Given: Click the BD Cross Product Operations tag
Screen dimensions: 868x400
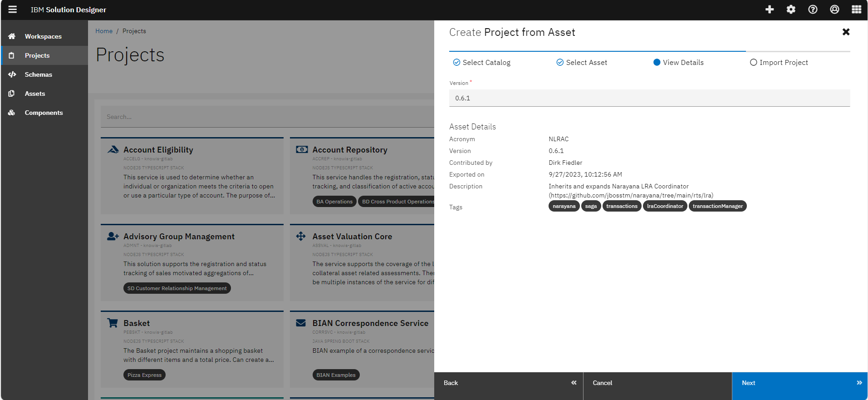Looking at the screenshot, I should [397, 202].
